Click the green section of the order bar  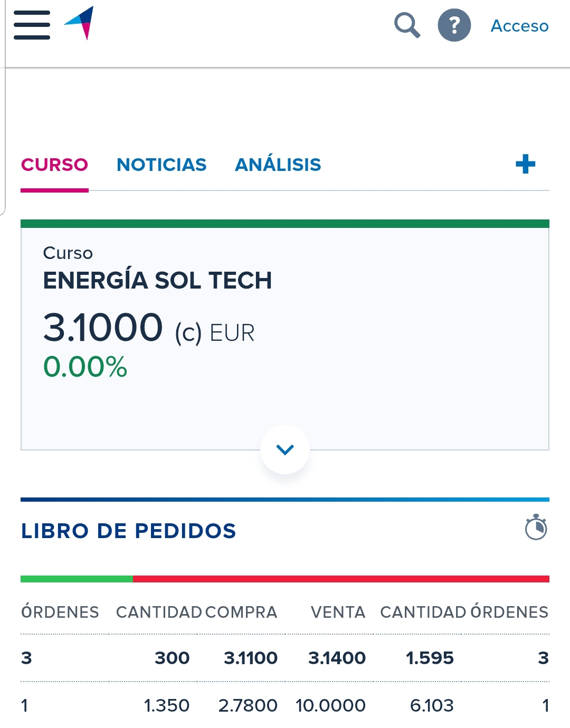click(x=77, y=579)
